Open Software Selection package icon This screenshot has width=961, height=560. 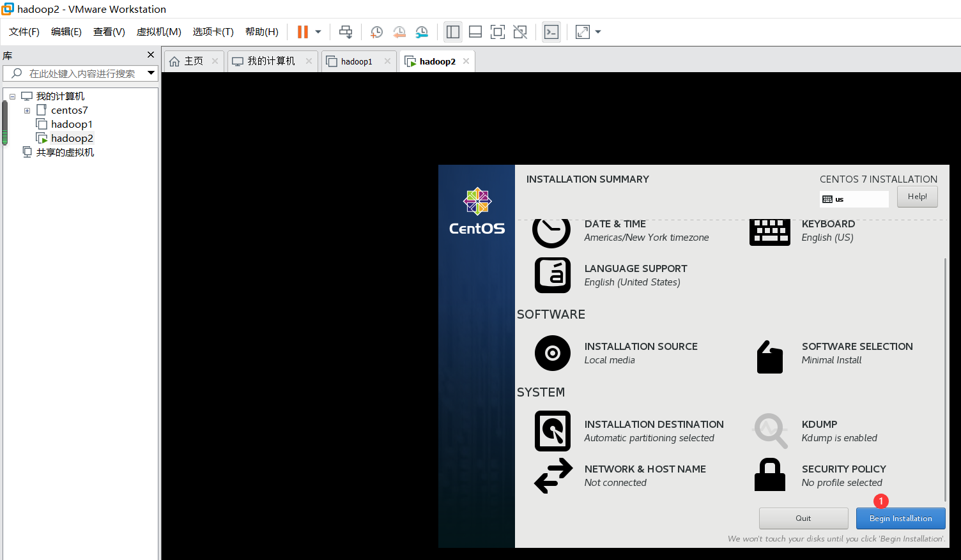(x=770, y=356)
